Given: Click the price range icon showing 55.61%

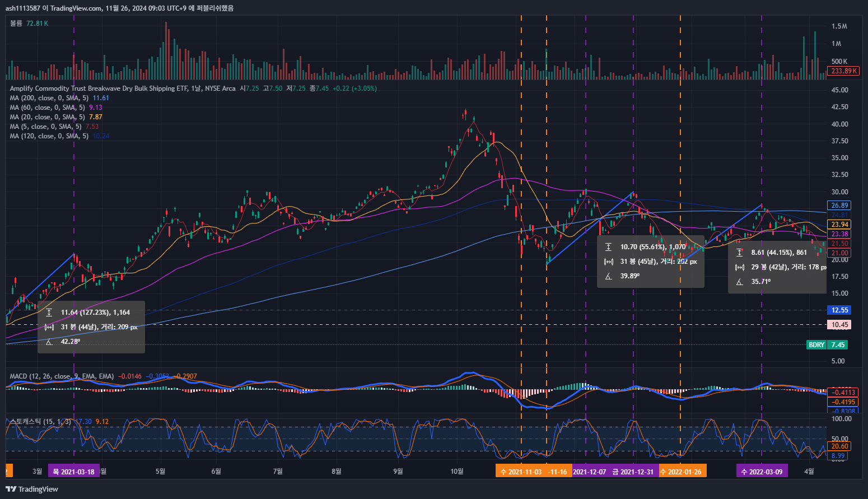Looking at the screenshot, I should pyautogui.click(x=609, y=247).
